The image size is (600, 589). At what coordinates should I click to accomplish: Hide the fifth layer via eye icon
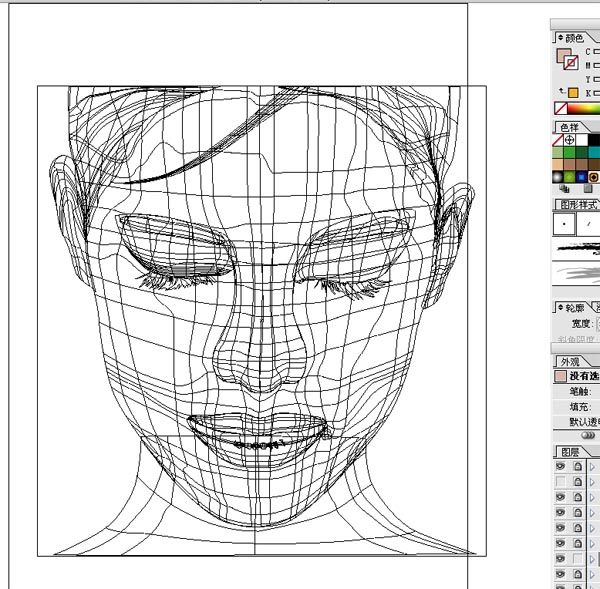click(561, 528)
